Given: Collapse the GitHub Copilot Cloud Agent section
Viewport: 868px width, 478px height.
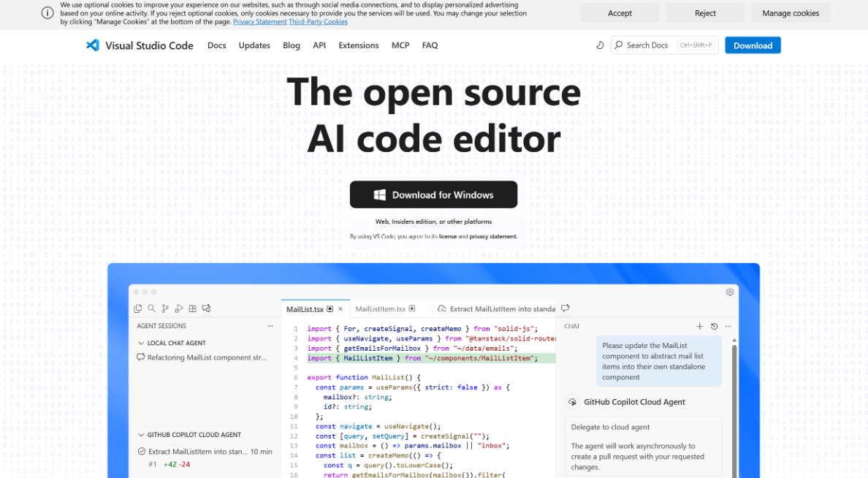Looking at the screenshot, I should coord(141,435).
